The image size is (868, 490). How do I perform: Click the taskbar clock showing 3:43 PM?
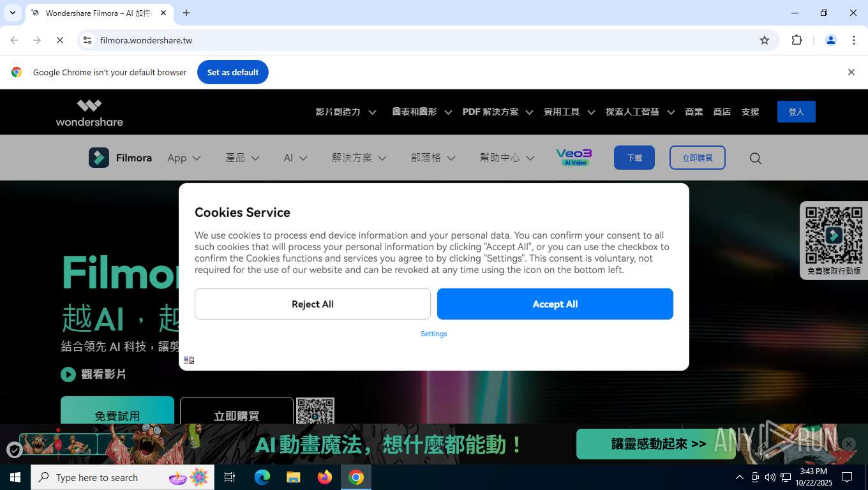pos(813,477)
